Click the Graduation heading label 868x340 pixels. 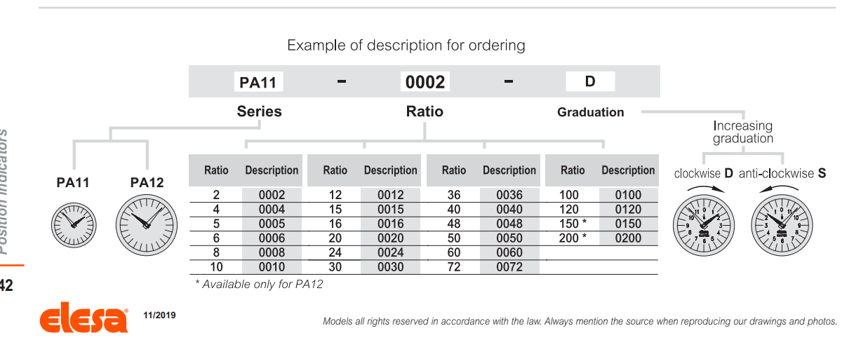coord(590,112)
